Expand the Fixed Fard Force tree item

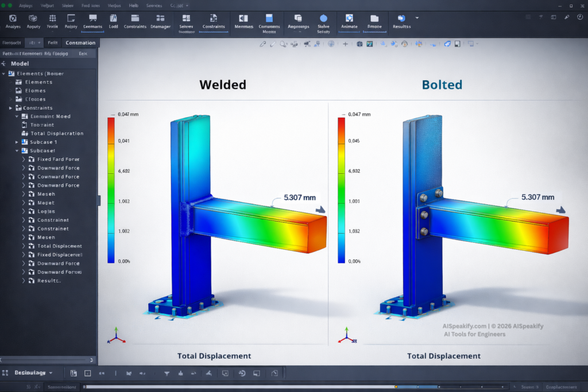point(24,160)
